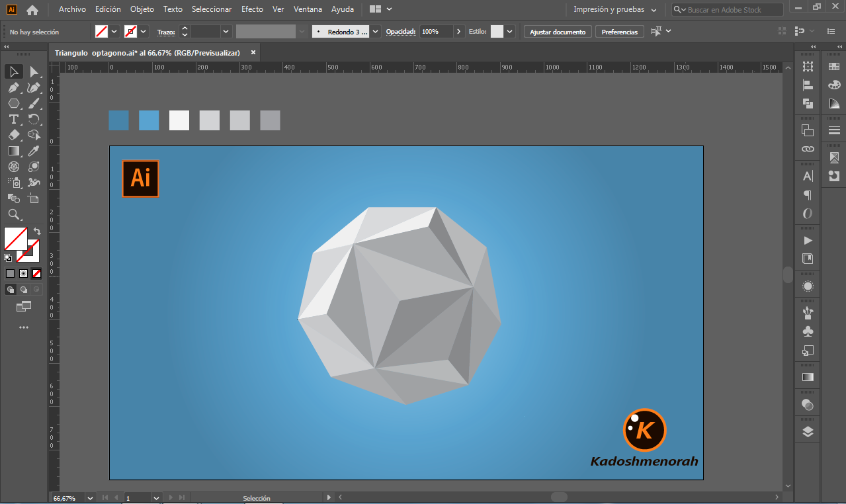Go to the first artboard
This screenshot has height=504, width=846.
[x=105, y=497]
